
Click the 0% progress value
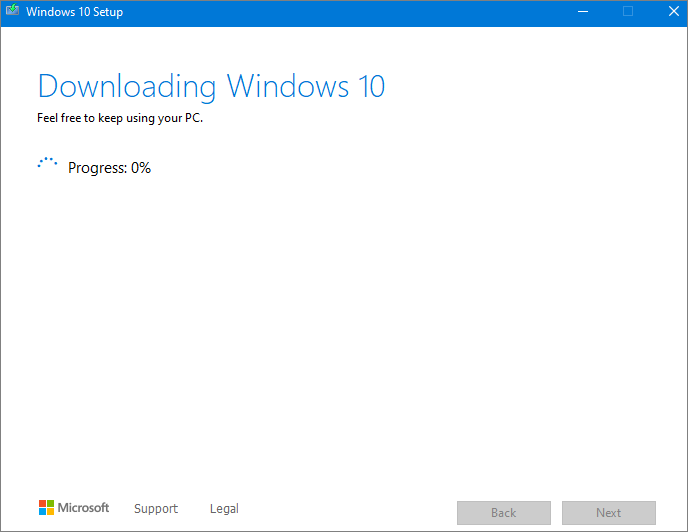tap(140, 168)
